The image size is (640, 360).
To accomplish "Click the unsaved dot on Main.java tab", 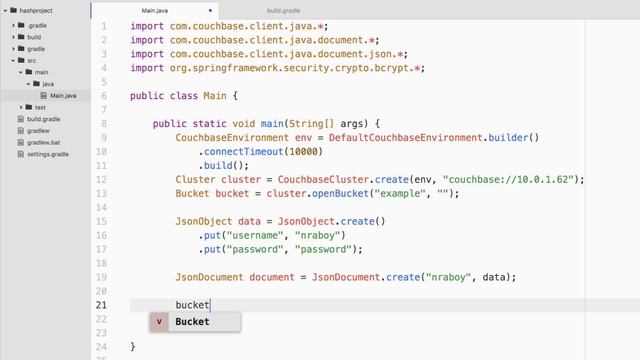I will coord(210,11).
